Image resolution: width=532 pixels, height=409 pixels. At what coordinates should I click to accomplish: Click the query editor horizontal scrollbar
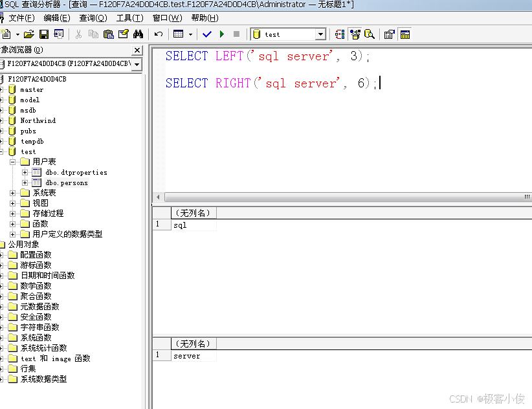pyautogui.click(x=348, y=197)
